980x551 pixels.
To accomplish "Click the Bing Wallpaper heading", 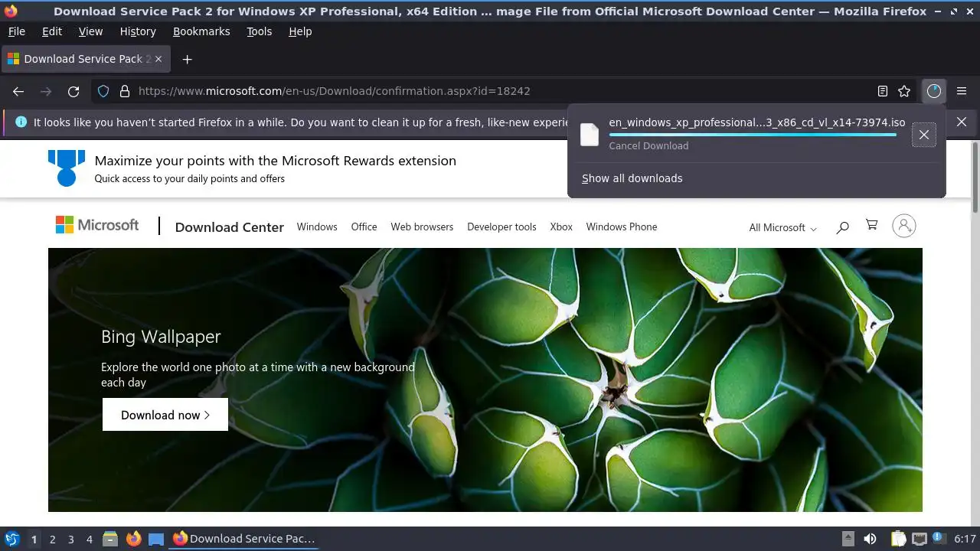I will pos(161,337).
